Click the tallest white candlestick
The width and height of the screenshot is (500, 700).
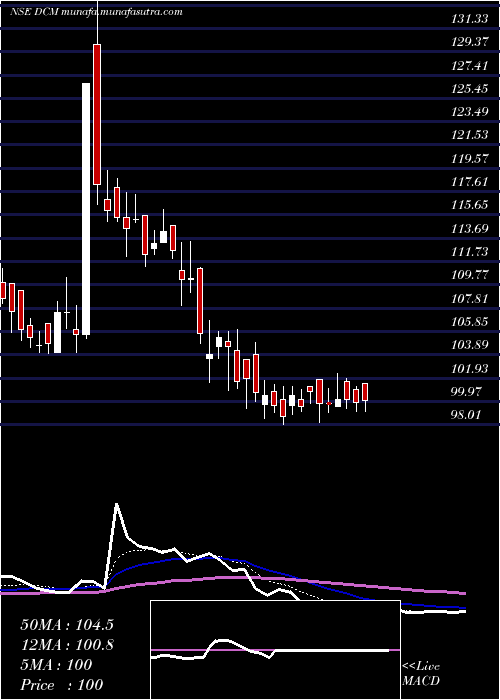[x=86, y=208]
